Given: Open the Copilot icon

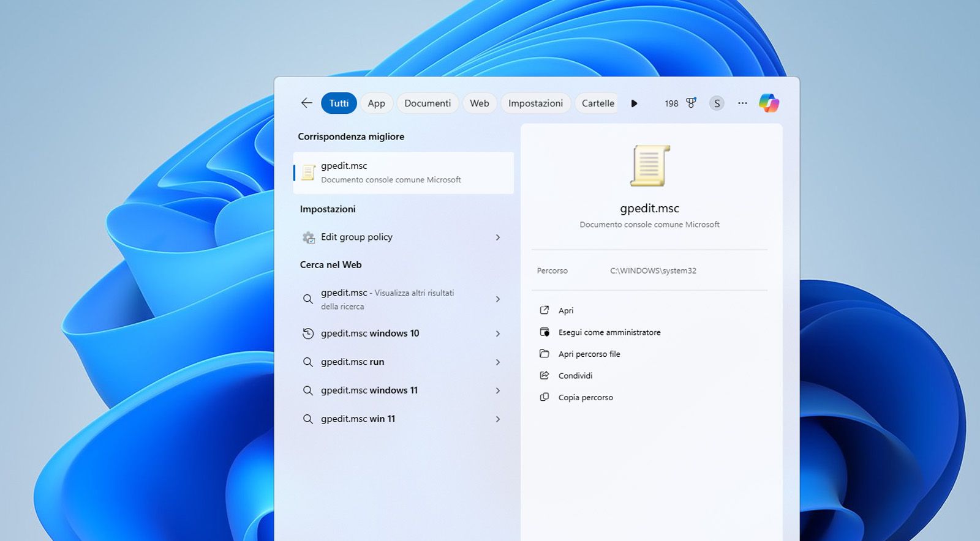Looking at the screenshot, I should pos(769,103).
